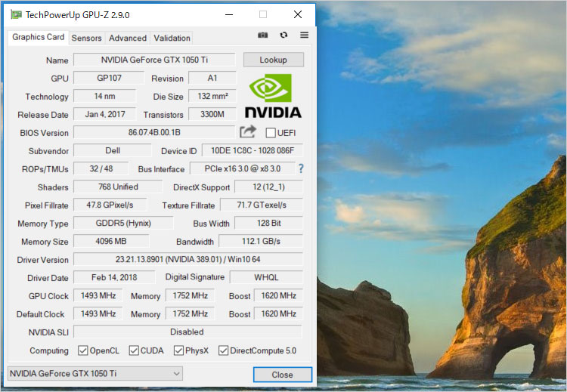Click the NVIDIA SLI field showing Disabled

pyautogui.click(x=187, y=332)
